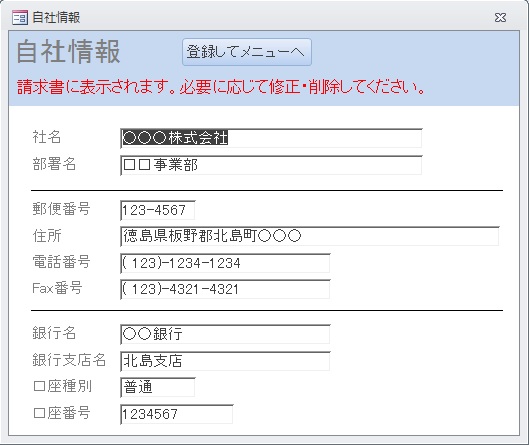Click into the 住所 address field
Viewport: 529px width, 445px height.
[309, 236]
